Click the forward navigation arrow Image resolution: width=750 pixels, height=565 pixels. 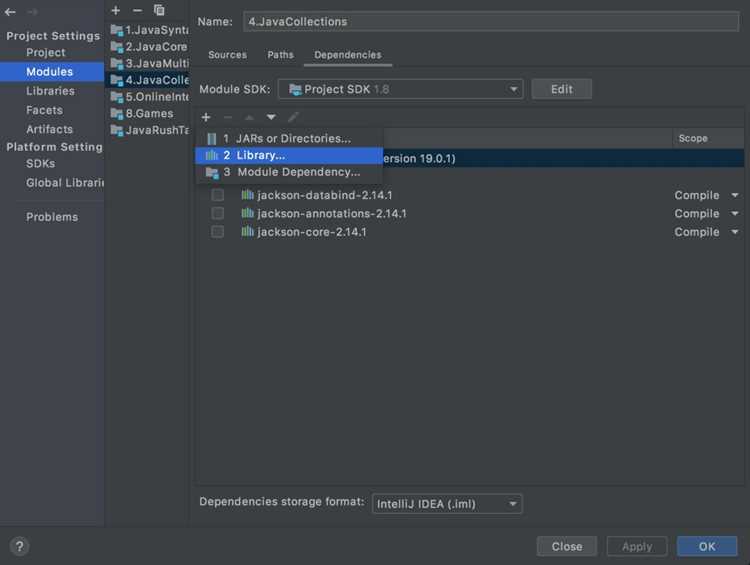pyautogui.click(x=32, y=11)
